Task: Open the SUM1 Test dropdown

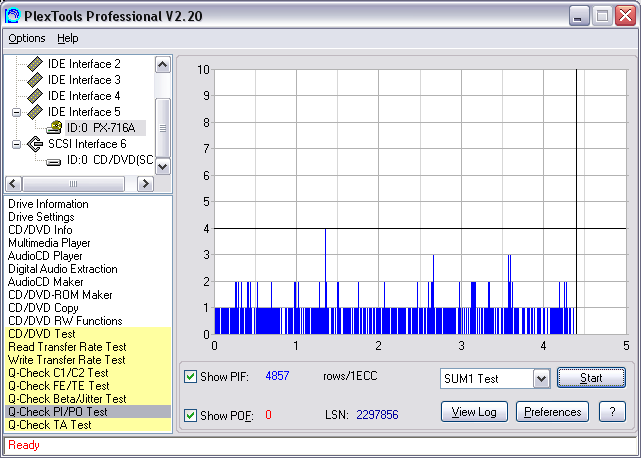Action: (x=541, y=379)
